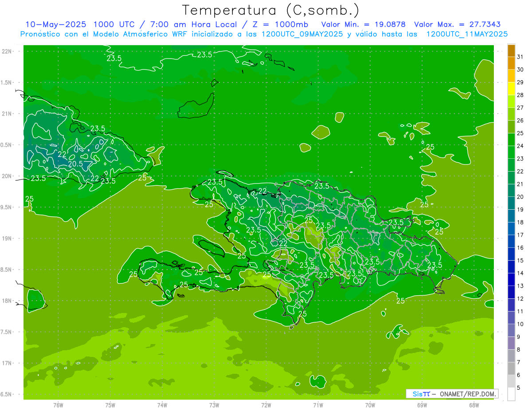The height and width of the screenshot is (411, 532).
Task: Click the '71W' longitude axis label
Action: [318, 405]
